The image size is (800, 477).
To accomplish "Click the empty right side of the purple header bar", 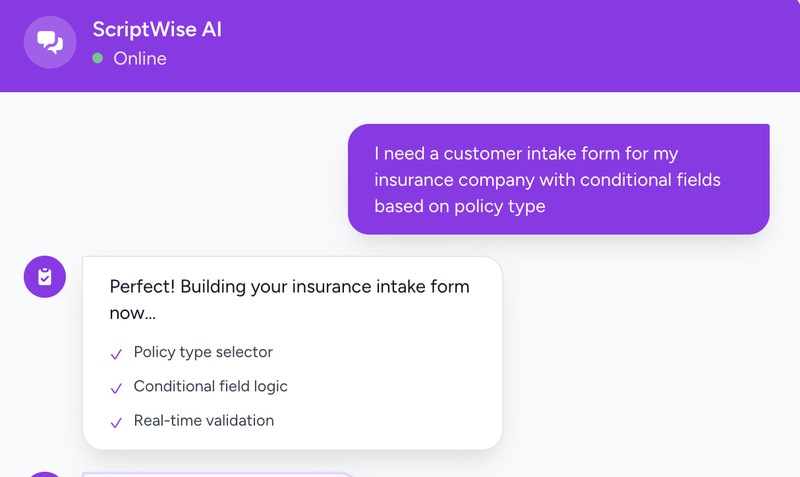I will 600,45.
